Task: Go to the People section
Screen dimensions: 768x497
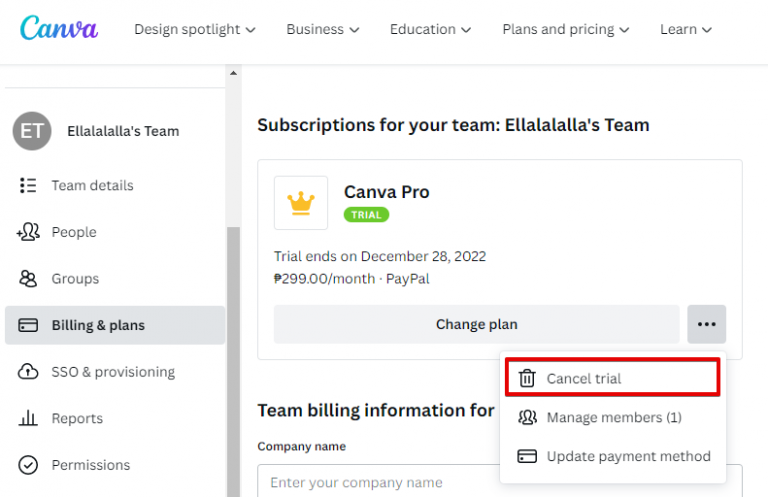Action: pyautogui.click(x=74, y=232)
